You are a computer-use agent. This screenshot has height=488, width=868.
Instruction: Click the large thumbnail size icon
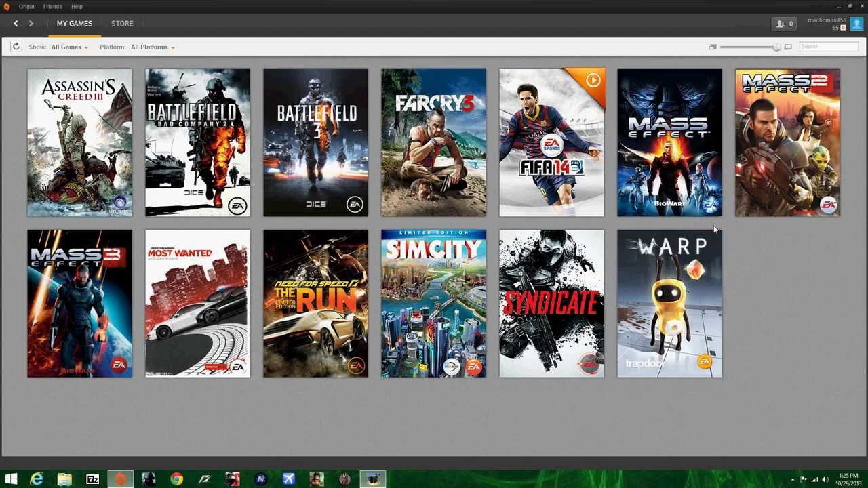787,47
